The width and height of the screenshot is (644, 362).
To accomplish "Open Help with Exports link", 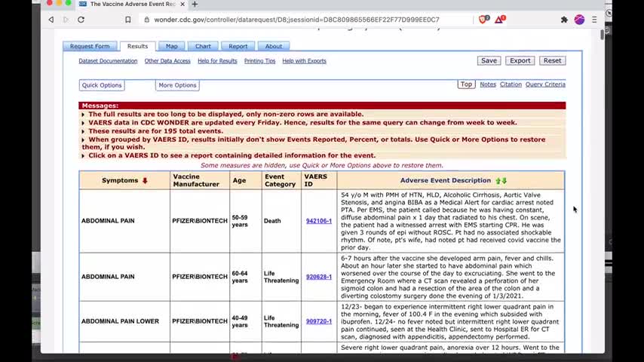I will point(304,61).
